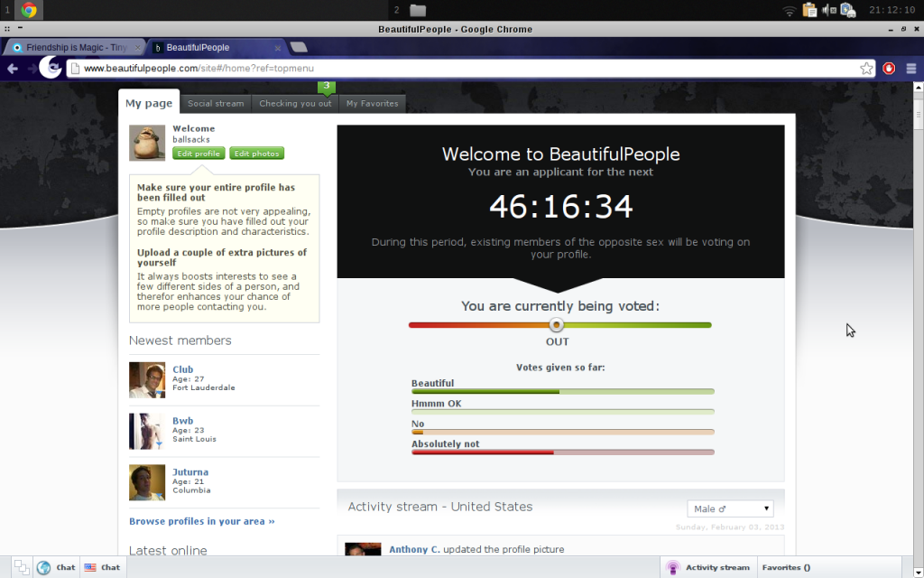Click the 46:16:34 countdown timer

tap(561, 207)
